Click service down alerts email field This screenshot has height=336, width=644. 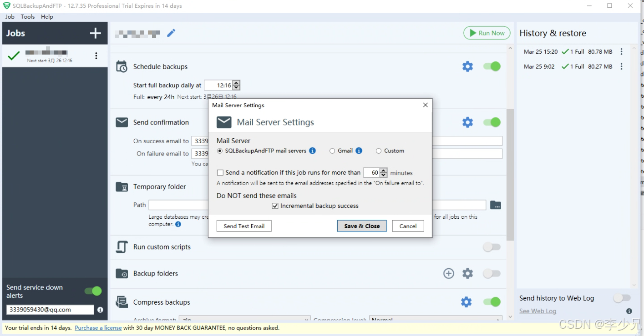pos(50,310)
